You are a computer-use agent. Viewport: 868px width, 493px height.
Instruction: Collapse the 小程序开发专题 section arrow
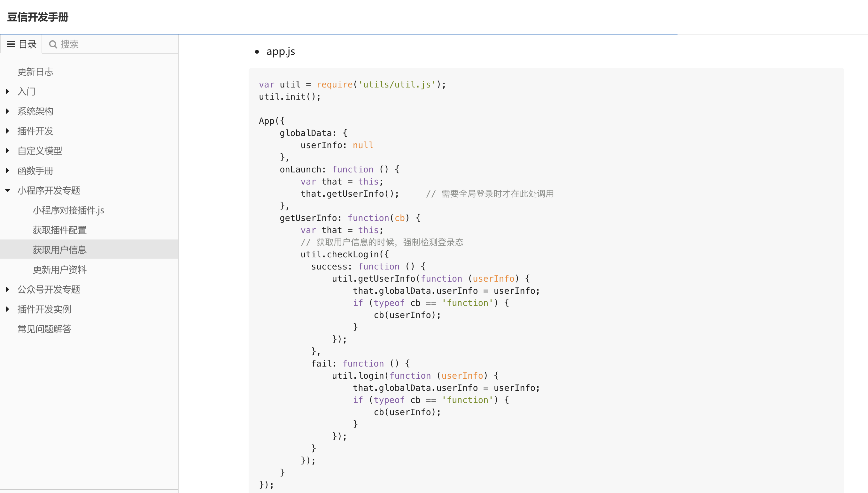click(7, 190)
